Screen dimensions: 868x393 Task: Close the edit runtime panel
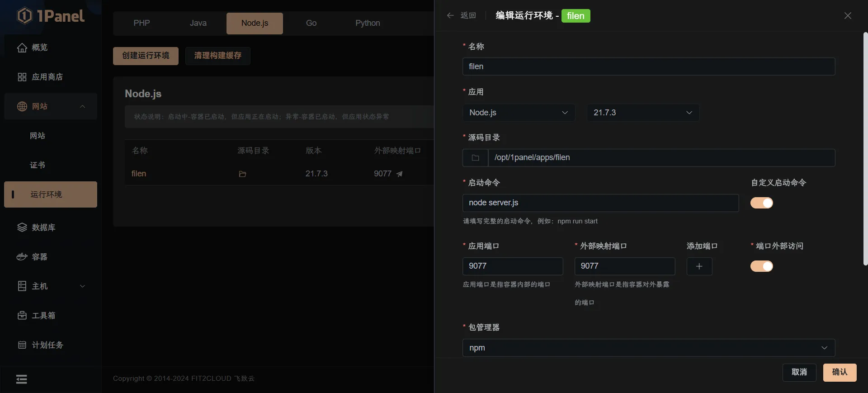[x=848, y=15]
